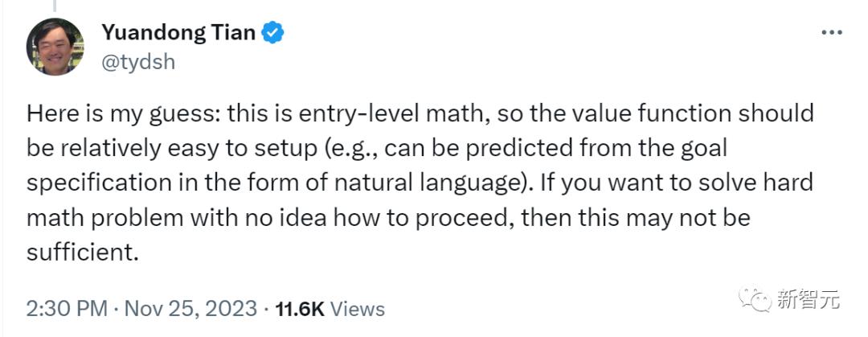
Task: Click the 2:30 PM timestamp
Action: click(67, 309)
